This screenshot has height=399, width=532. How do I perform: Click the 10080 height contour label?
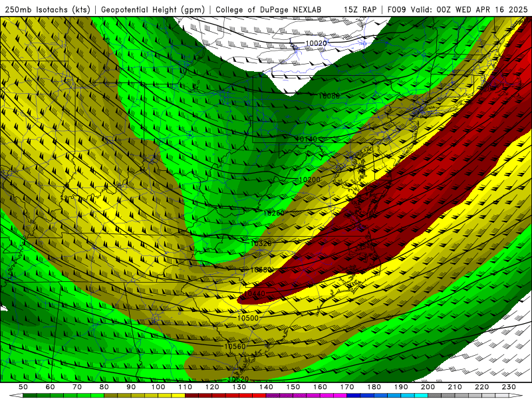329,96
